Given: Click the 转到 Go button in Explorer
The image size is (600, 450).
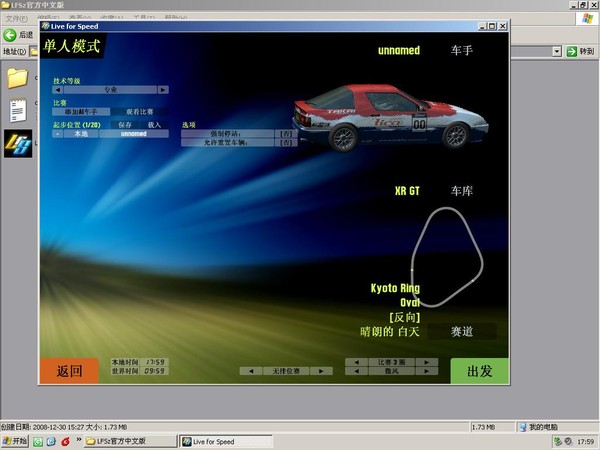Looking at the screenshot, I should [x=580, y=51].
